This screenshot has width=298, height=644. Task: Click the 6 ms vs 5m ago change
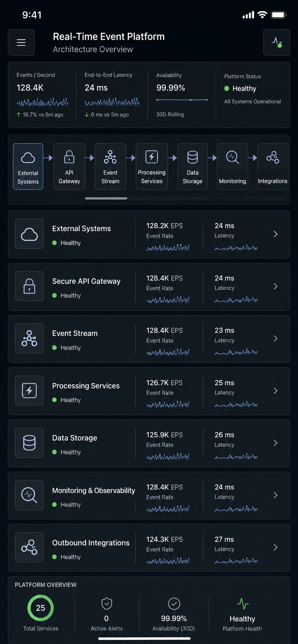[107, 115]
